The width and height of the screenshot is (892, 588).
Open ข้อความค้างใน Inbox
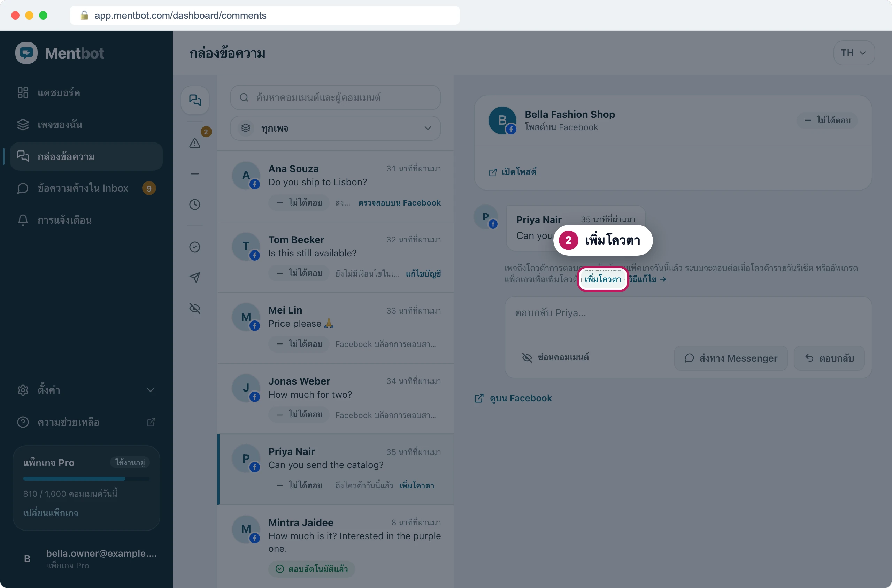(x=86, y=188)
